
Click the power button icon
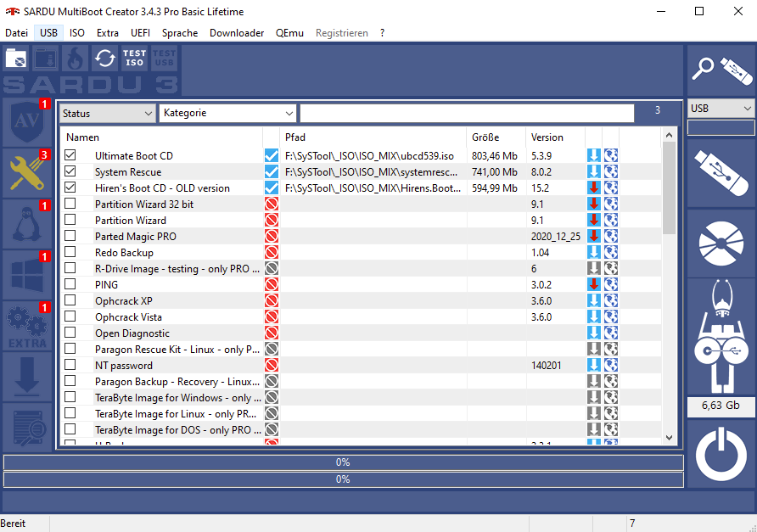coord(721,454)
